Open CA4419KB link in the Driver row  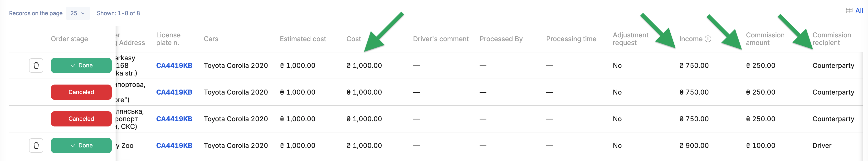click(x=174, y=146)
